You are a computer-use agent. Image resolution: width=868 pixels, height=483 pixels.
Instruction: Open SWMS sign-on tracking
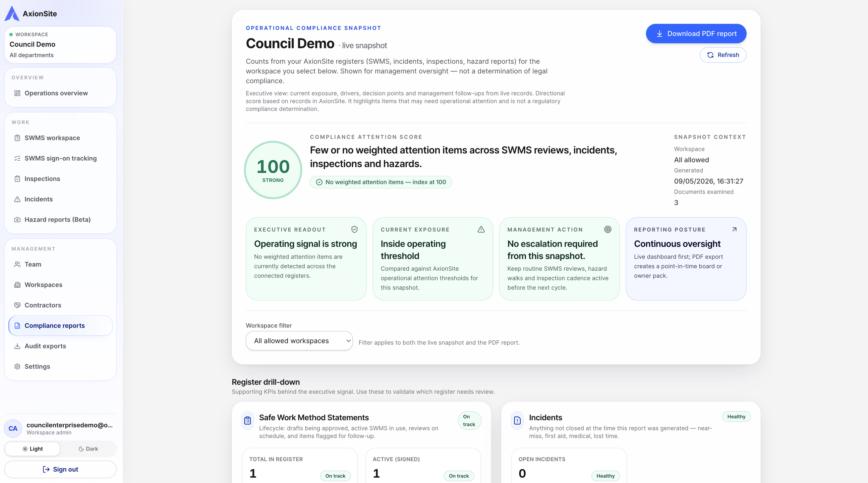click(60, 158)
